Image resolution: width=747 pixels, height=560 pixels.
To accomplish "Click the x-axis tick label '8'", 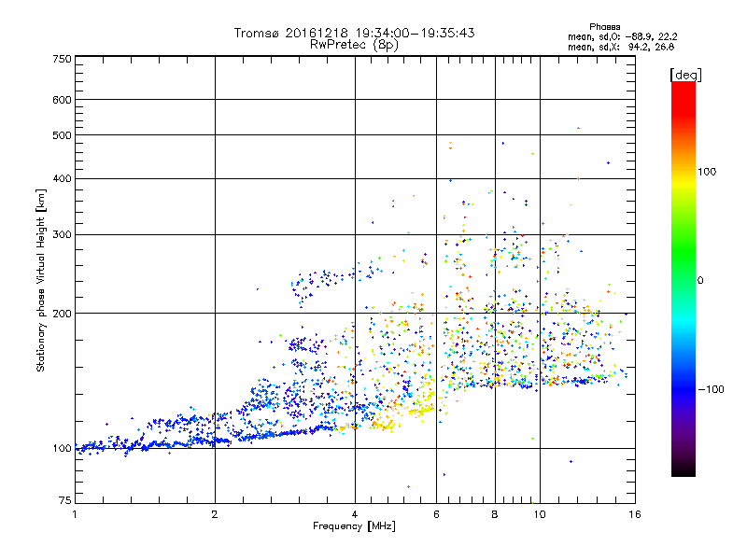I will point(495,514).
